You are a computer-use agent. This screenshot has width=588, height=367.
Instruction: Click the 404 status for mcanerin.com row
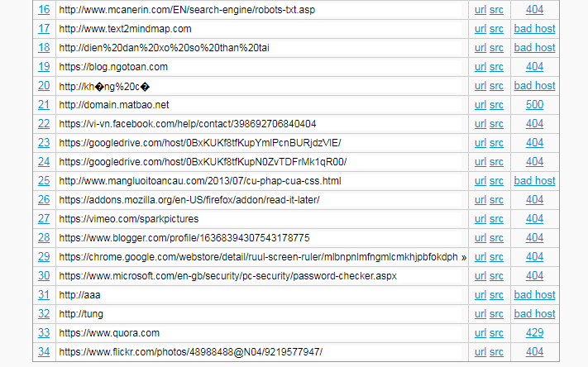pyautogui.click(x=534, y=10)
